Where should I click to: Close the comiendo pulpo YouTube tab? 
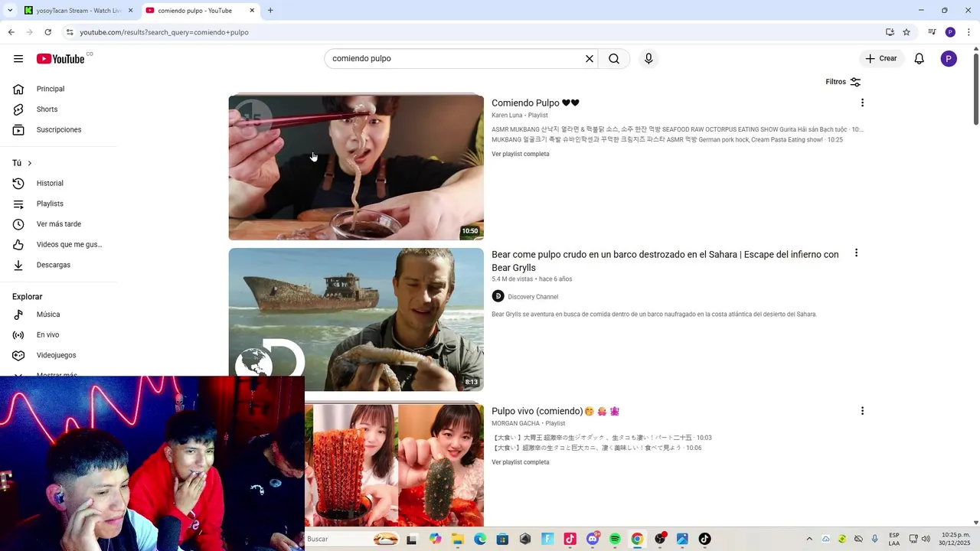[x=252, y=11]
